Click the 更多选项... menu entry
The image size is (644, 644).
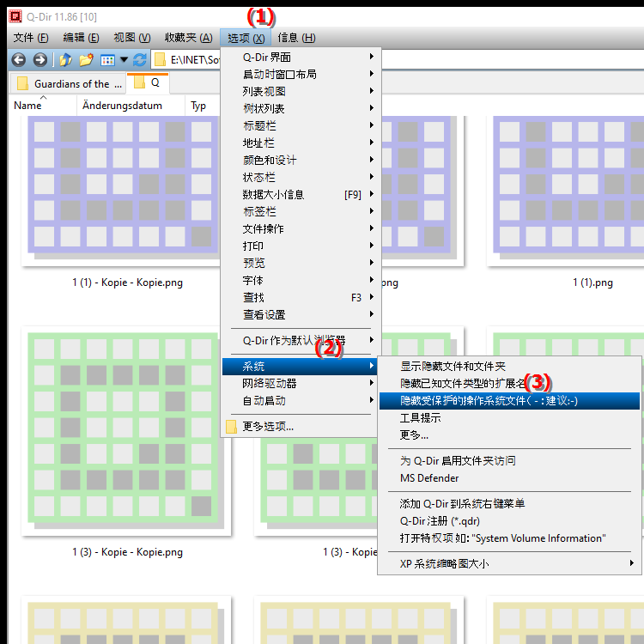point(300,426)
